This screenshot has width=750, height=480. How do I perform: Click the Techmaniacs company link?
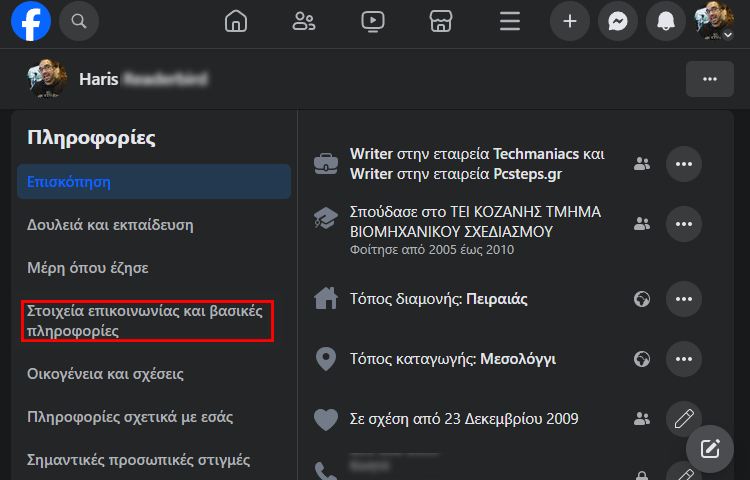pos(536,154)
